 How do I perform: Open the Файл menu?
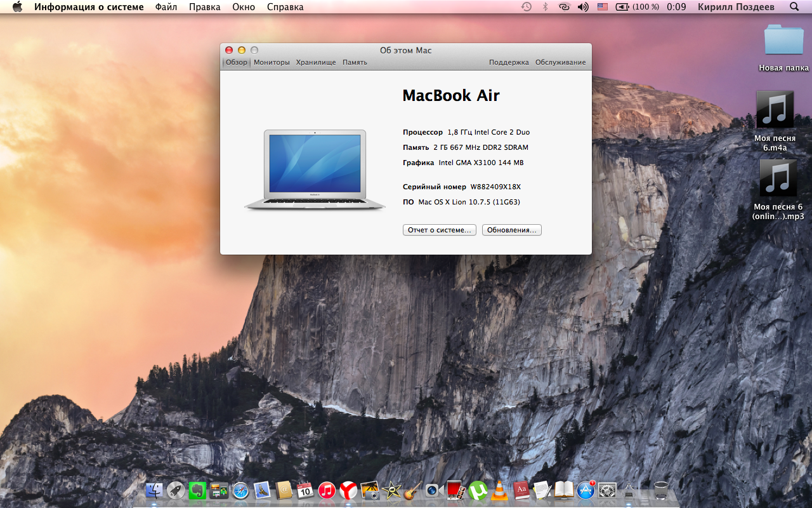tap(166, 7)
